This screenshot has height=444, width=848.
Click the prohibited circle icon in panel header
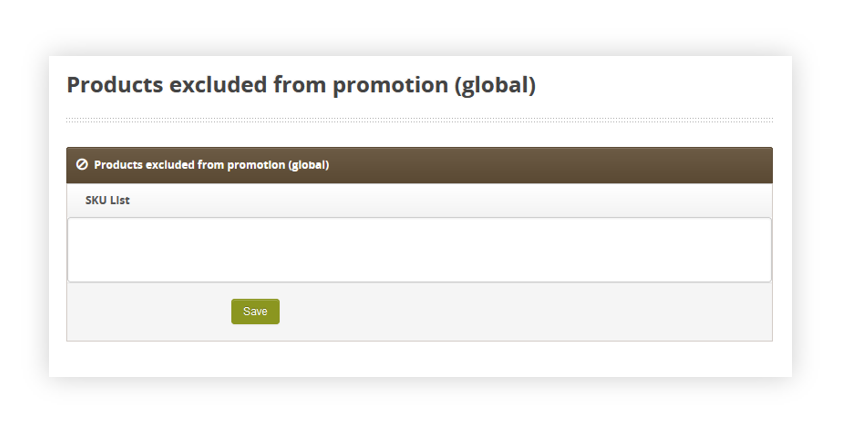tap(82, 164)
